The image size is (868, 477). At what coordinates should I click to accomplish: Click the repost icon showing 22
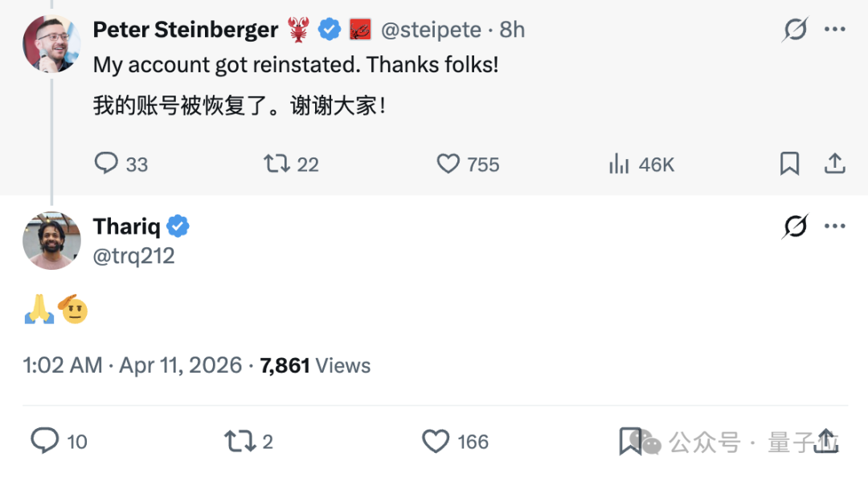(x=277, y=164)
